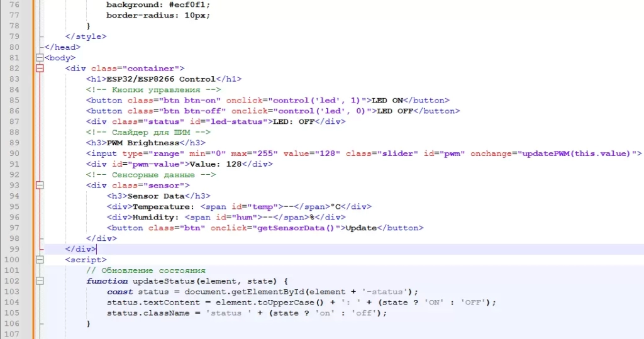Click 'PWM Brightness' heading text
644x339 pixels.
(x=143, y=143)
